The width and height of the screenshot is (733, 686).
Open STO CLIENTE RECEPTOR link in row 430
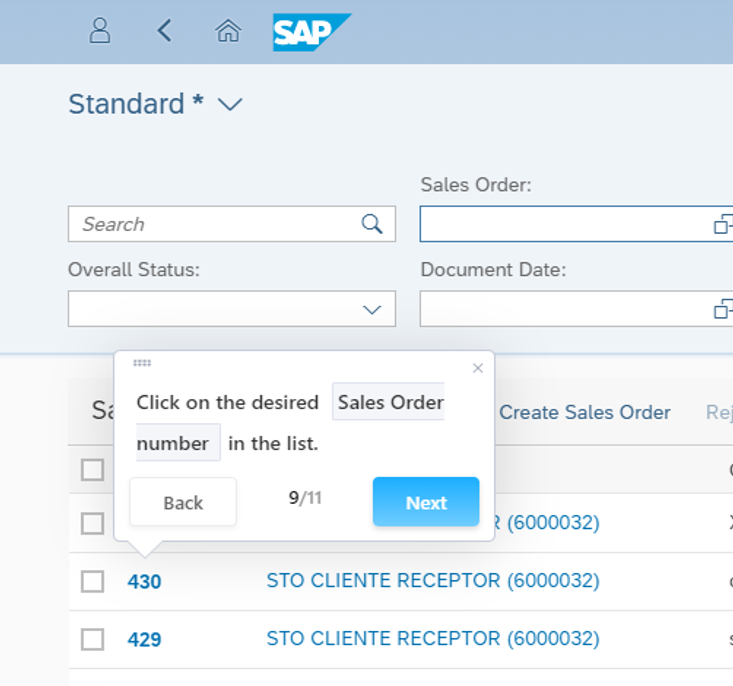pos(433,581)
